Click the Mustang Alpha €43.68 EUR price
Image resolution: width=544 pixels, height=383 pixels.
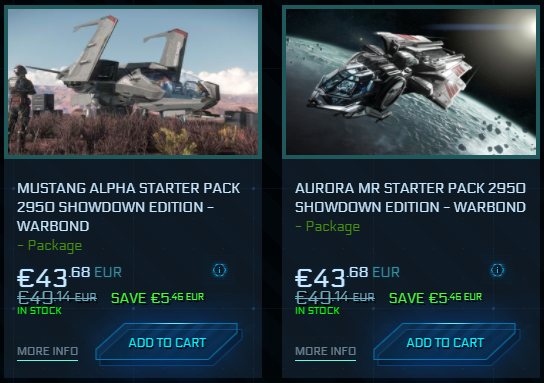click(x=69, y=277)
